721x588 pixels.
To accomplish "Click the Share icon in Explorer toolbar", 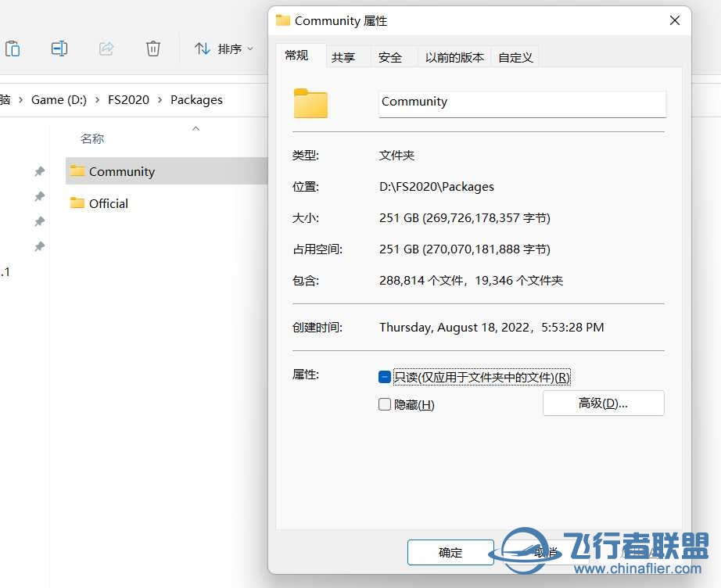I will click(x=106, y=48).
